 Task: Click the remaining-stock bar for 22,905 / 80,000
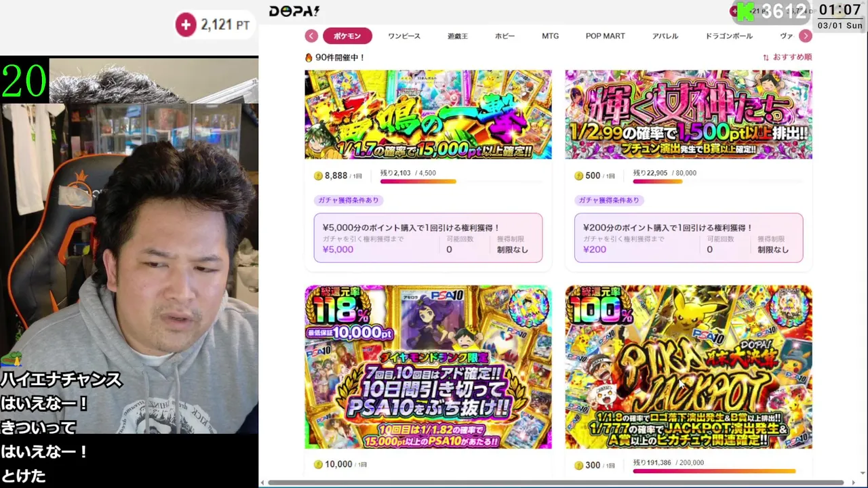point(717,182)
